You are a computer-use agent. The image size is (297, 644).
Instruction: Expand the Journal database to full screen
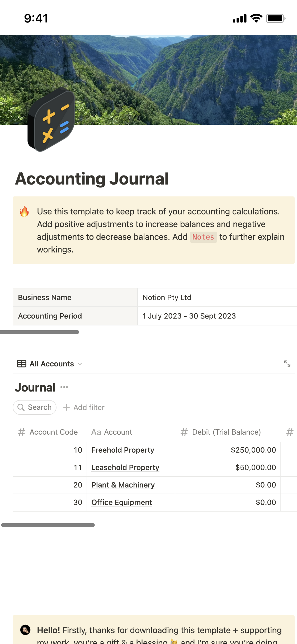tap(288, 364)
